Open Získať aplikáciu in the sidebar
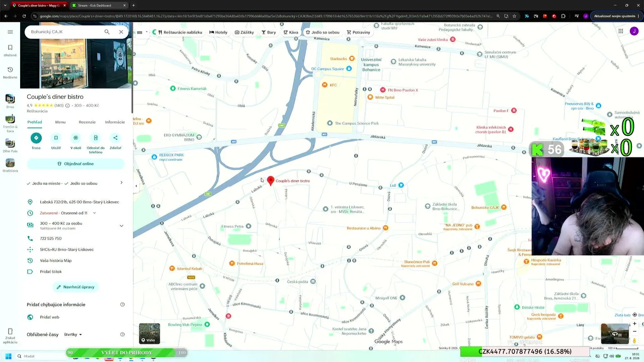This screenshot has width=644, height=362. point(10,336)
